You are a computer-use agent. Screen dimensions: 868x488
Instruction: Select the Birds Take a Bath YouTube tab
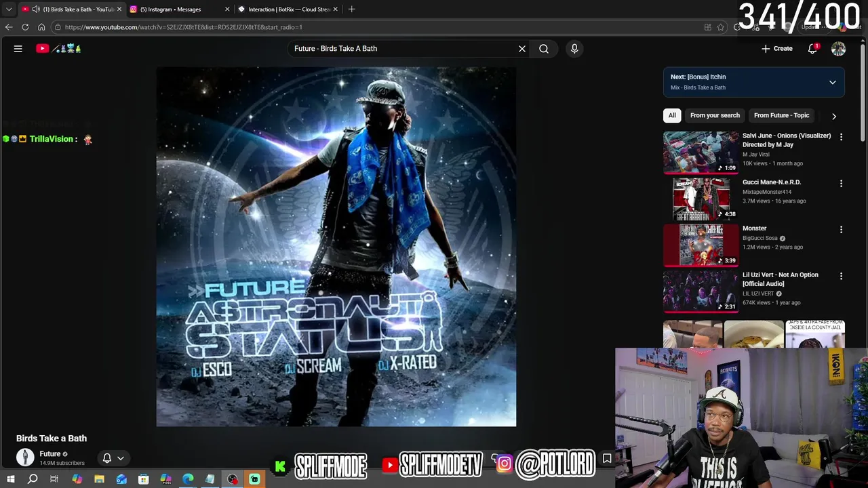pos(71,9)
